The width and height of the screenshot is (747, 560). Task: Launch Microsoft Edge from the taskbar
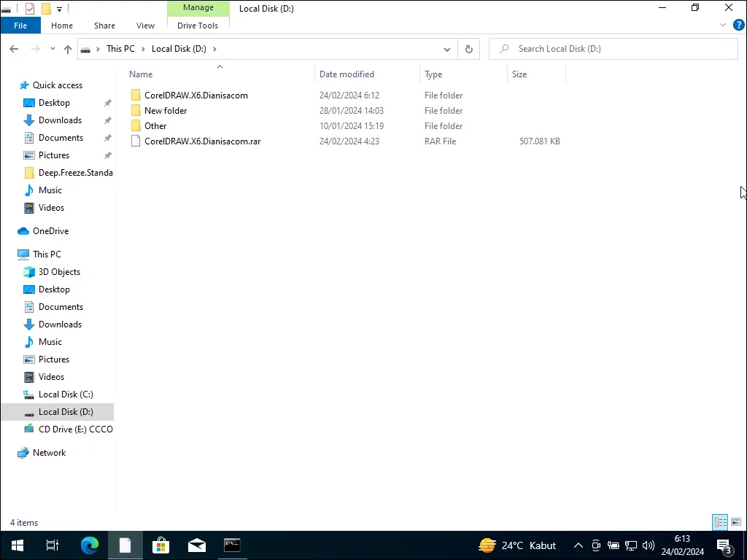pos(89,545)
